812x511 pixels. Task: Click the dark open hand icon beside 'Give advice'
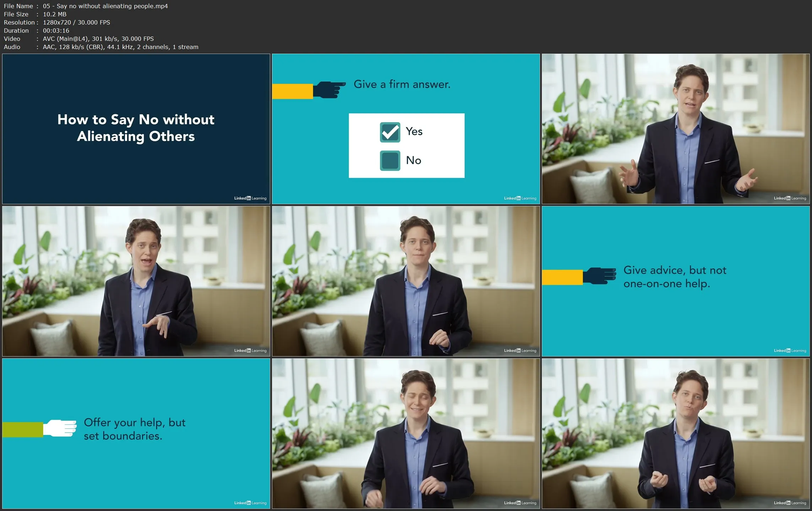(x=599, y=276)
